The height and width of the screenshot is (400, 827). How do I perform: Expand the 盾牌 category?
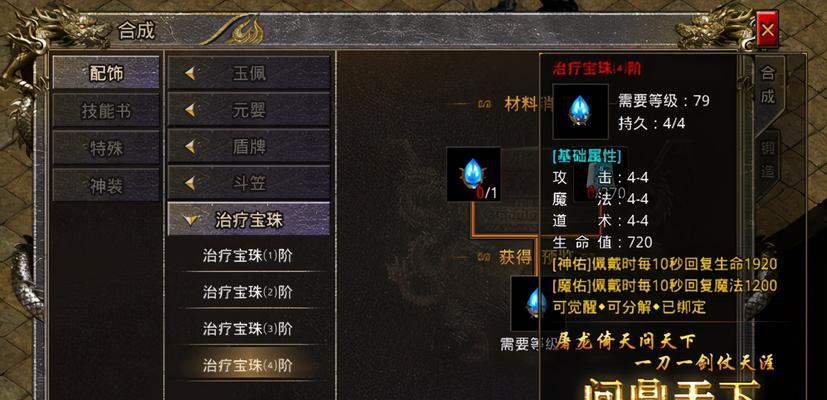(x=249, y=146)
